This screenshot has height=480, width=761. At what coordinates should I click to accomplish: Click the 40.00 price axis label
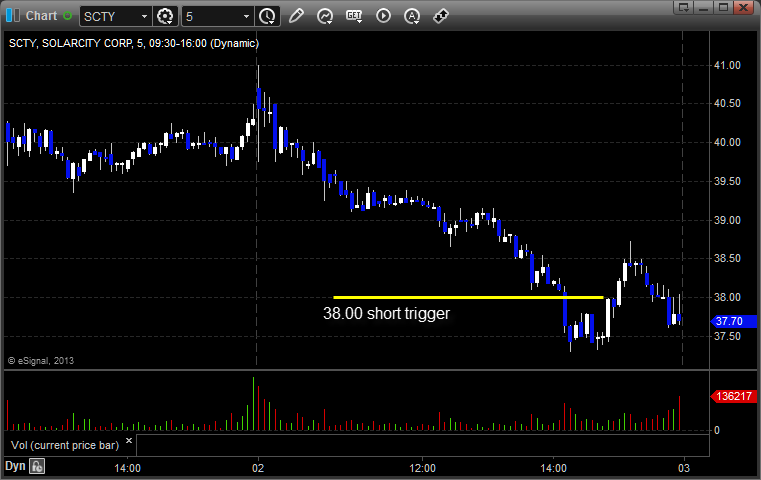click(727, 142)
